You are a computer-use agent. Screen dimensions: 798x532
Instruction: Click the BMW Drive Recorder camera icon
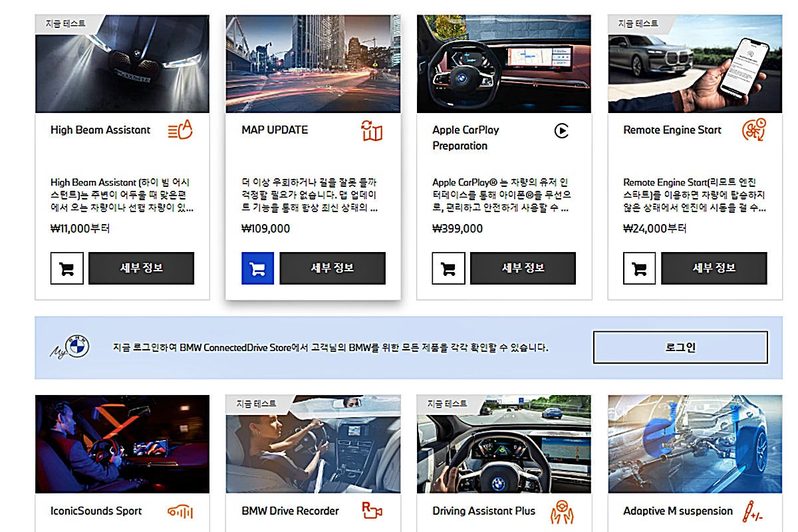[x=372, y=511]
